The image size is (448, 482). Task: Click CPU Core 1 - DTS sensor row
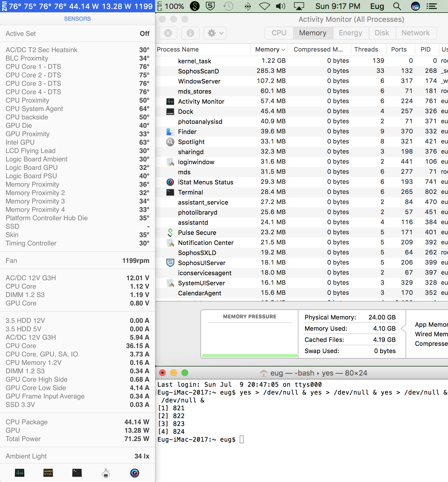click(78, 67)
